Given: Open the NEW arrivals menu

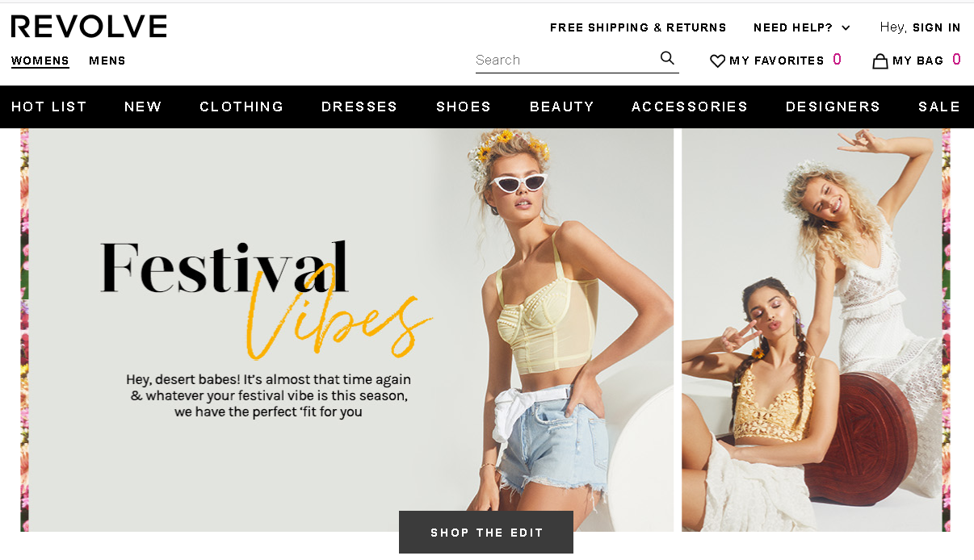Looking at the screenshot, I should pyautogui.click(x=143, y=107).
